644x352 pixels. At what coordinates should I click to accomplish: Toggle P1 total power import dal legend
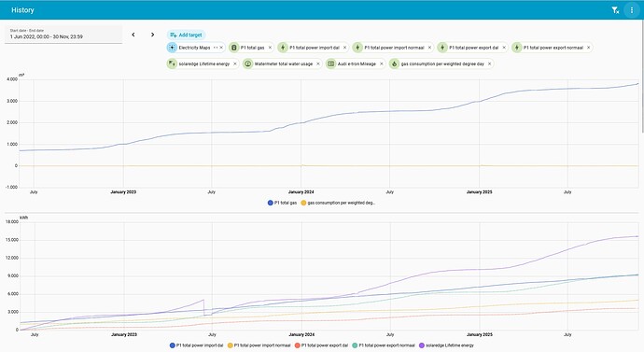pos(196,345)
